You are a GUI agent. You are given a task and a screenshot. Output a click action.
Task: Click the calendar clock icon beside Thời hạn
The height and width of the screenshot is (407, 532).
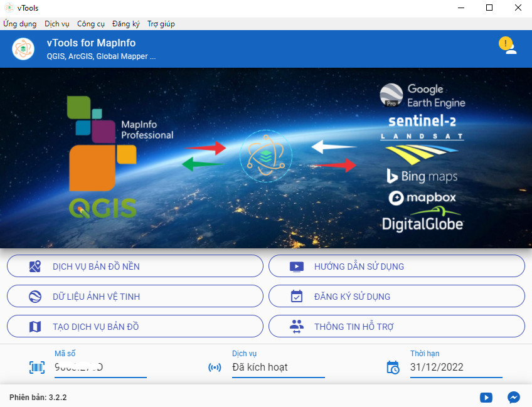click(393, 367)
